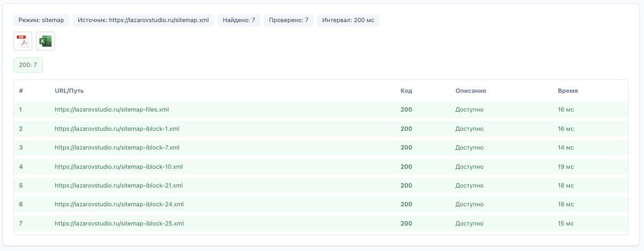Click the Время column header

click(x=568, y=91)
